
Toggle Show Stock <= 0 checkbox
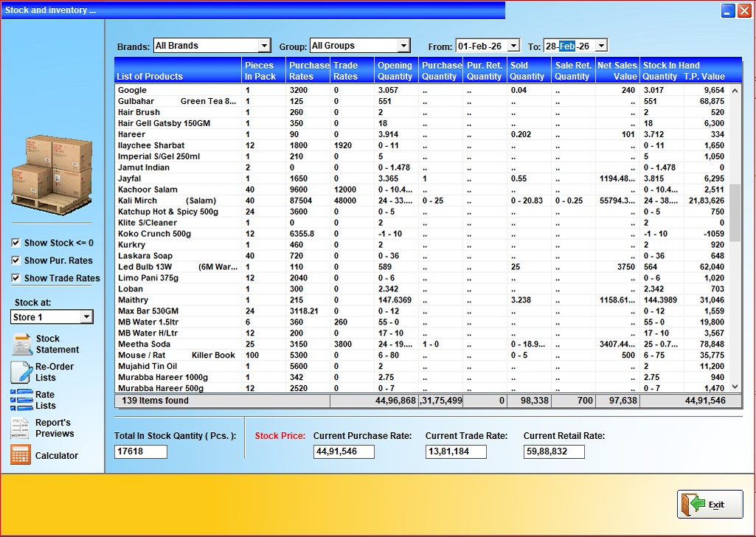pos(16,243)
